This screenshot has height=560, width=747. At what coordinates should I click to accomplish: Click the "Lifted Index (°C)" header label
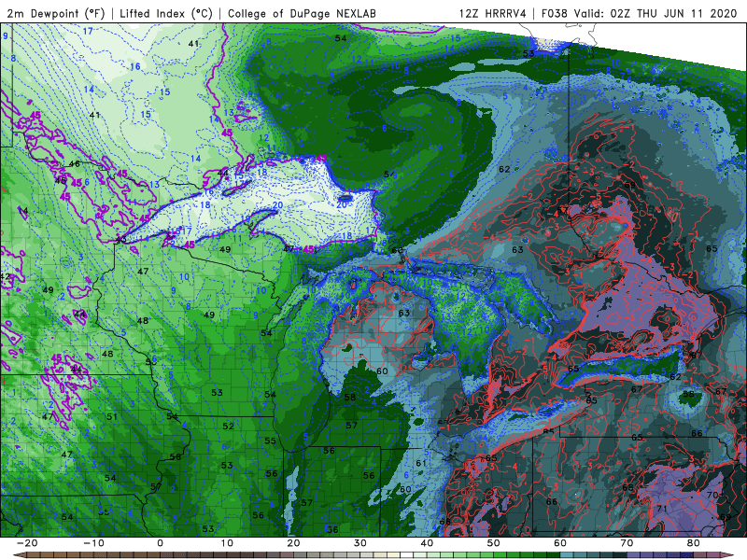point(166,13)
